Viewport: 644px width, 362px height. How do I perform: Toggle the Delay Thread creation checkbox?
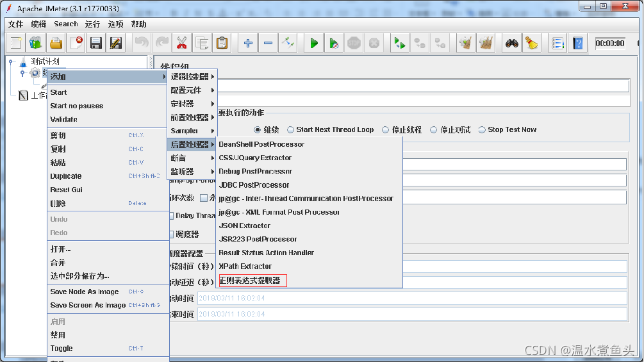(x=172, y=215)
